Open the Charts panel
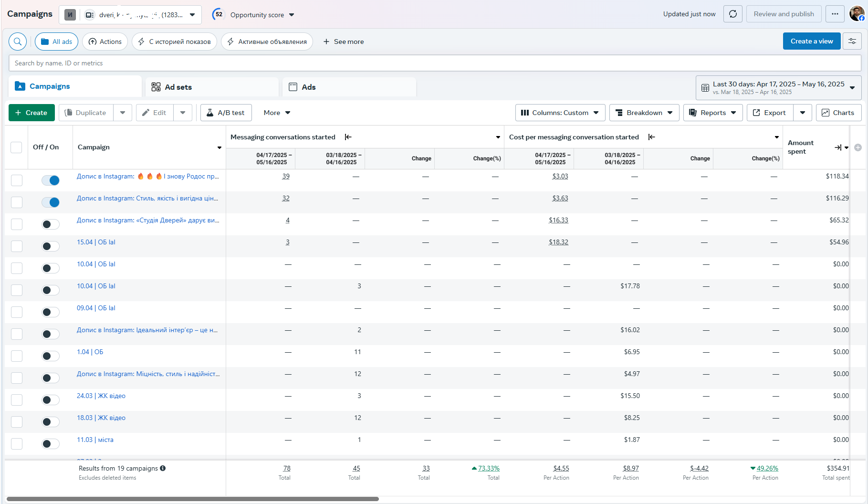 point(838,113)
